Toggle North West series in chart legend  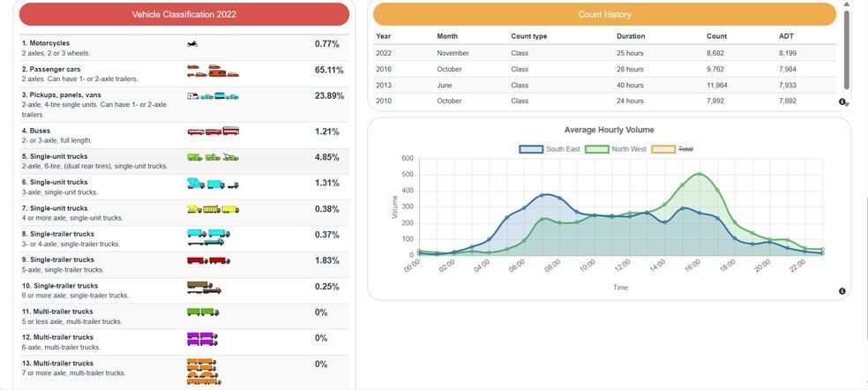pos(616,149)
